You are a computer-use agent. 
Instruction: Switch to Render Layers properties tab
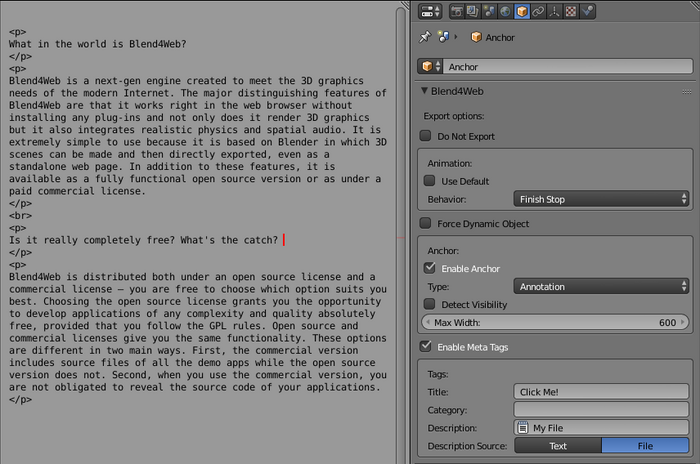pyautogui.click(x=472, y=11)
